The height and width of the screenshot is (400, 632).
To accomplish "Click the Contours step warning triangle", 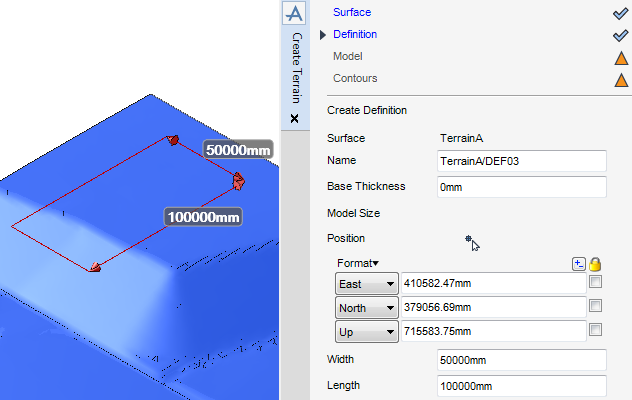I will point(621,79).
